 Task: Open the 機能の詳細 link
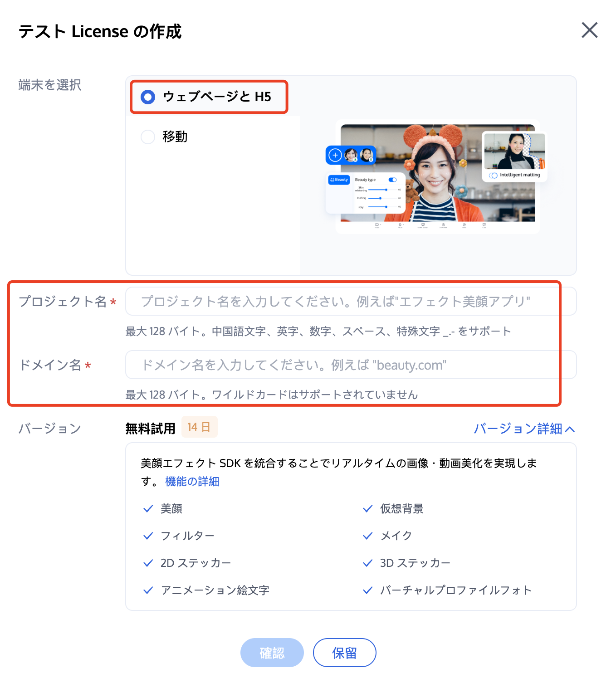pyautogui.click(x=192, y=481)
